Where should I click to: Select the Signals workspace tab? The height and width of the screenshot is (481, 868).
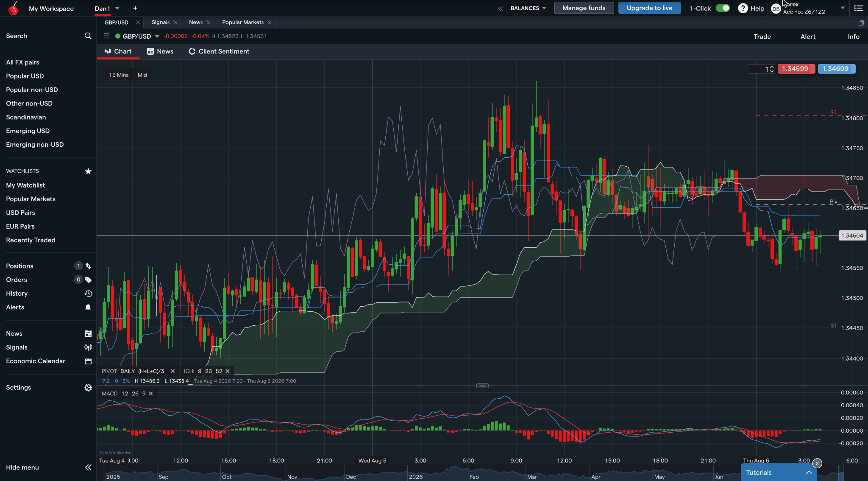161,22
